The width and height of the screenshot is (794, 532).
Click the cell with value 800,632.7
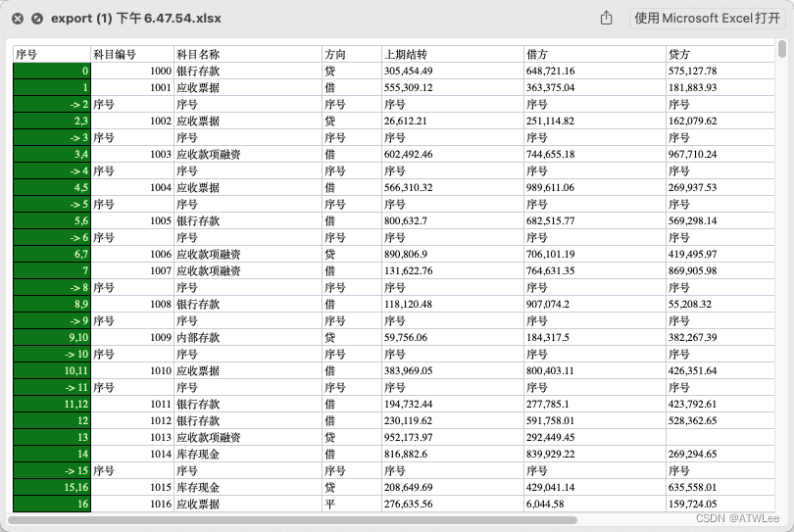[452, 221]
